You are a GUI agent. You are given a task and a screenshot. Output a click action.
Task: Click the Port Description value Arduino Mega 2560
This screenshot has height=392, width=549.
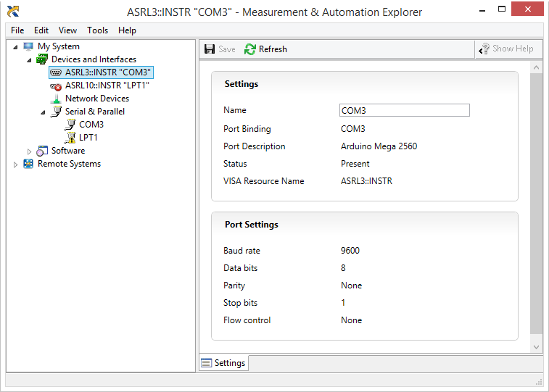point(379,146)
